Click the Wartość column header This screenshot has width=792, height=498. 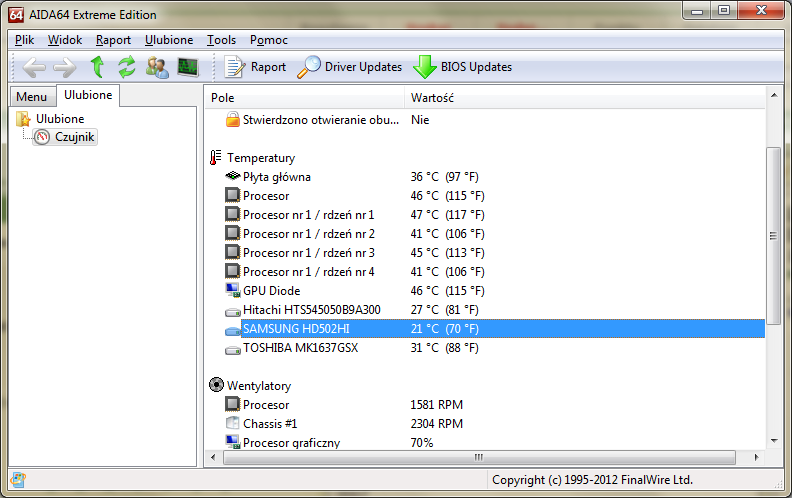[584, 98]
